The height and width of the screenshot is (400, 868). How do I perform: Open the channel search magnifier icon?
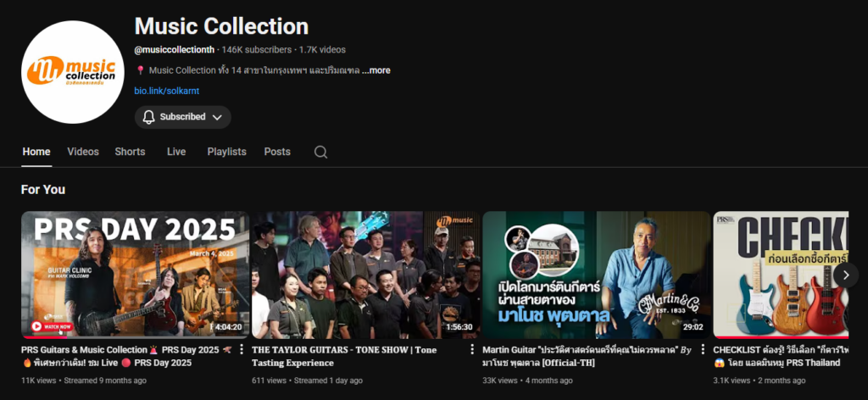[x=320, y=153]
